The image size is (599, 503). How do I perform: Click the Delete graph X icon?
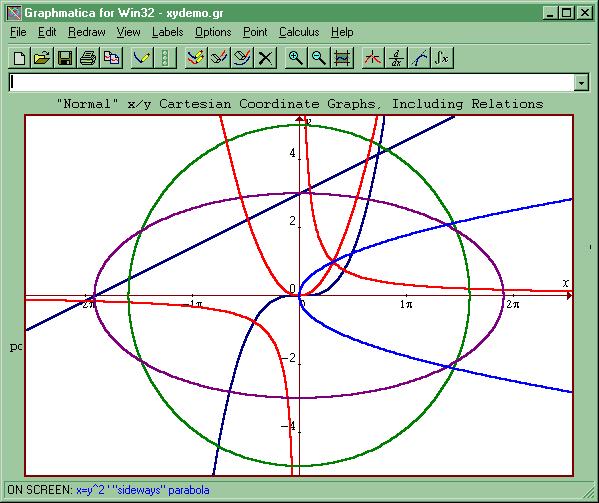(265, 58)
